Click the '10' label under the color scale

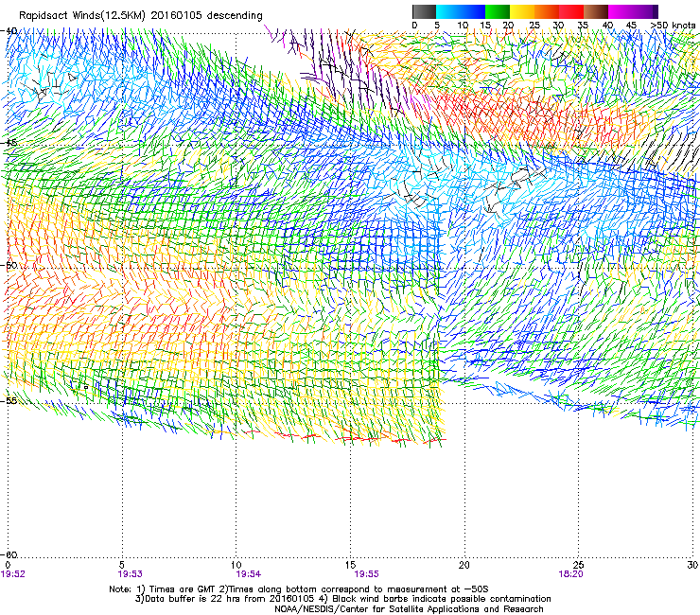(463, 26)
